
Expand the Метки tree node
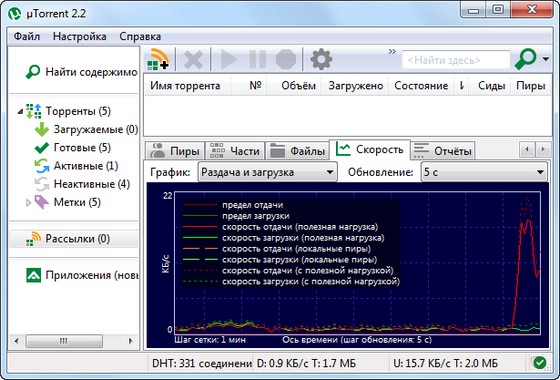coord(29,202)
